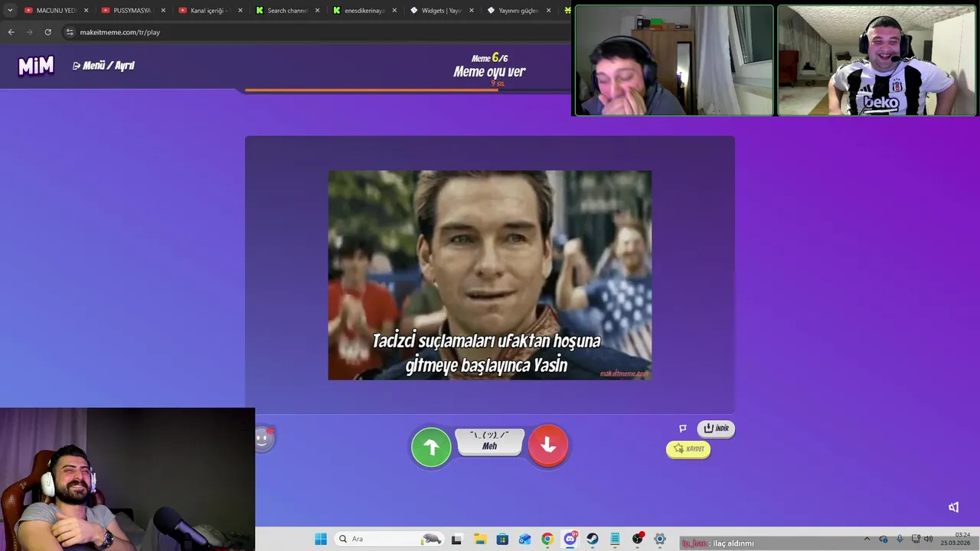Viewport: 980px width, 551px height.
Task: Save the meme with KAYDET button
Action: tap(688, 449)
